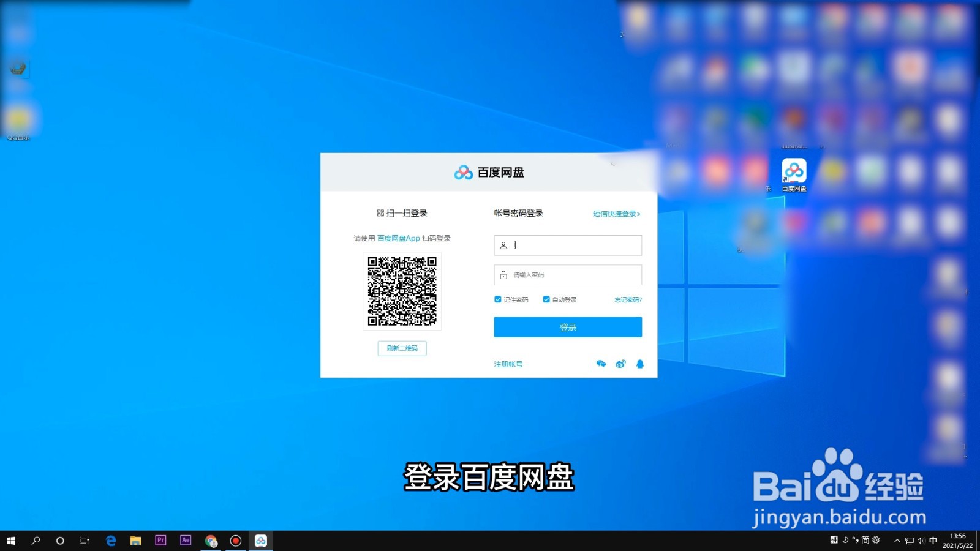Click the IME moon icon

tap(845, 540)
